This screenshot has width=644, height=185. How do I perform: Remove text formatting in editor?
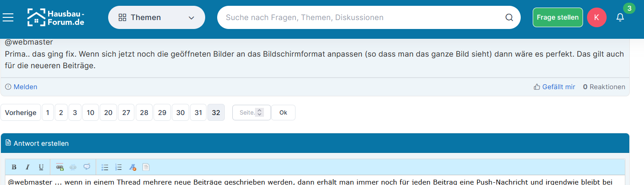point(132,167)
